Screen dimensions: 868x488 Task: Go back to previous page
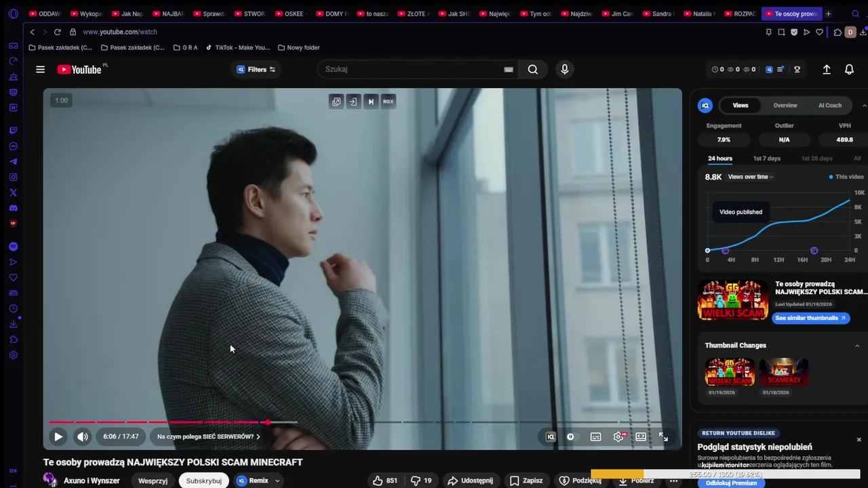click(32, 32)
